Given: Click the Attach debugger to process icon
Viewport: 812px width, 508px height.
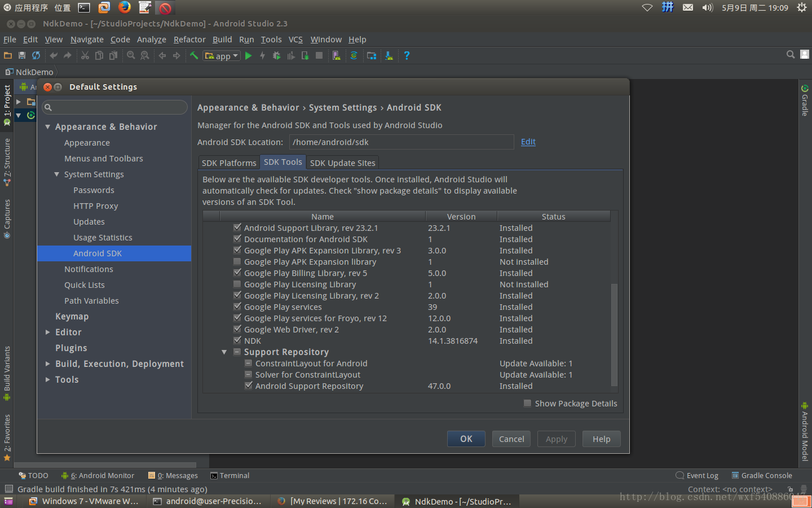Looking at the screenshot, I should (305, 55).
